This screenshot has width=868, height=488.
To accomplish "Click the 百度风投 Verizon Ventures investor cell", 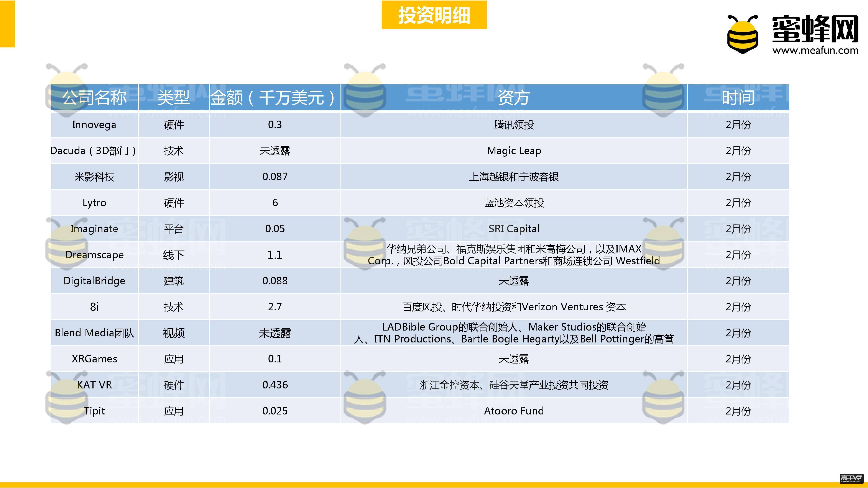I will click(514, 306).
